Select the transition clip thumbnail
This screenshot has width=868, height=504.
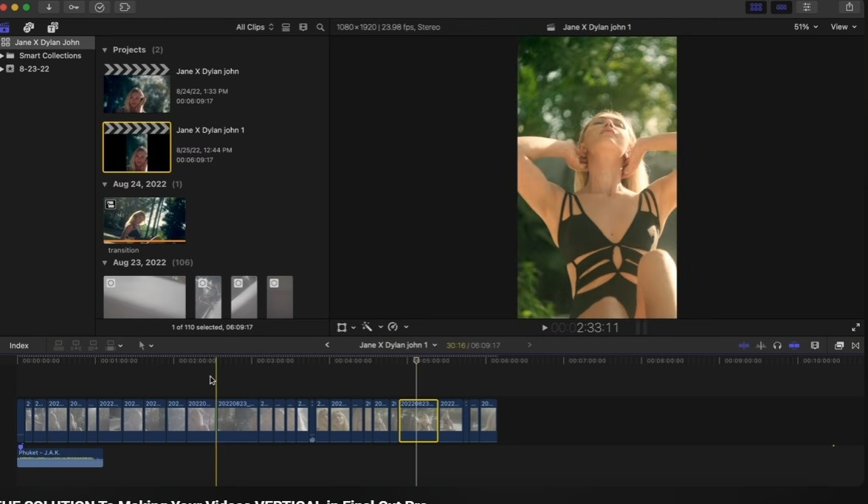coord(145,220)
